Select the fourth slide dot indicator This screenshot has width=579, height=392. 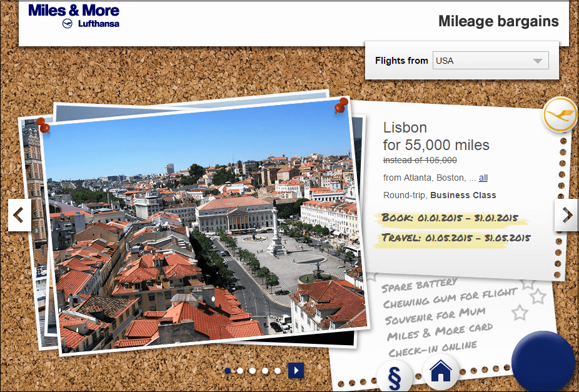(265, 371)
